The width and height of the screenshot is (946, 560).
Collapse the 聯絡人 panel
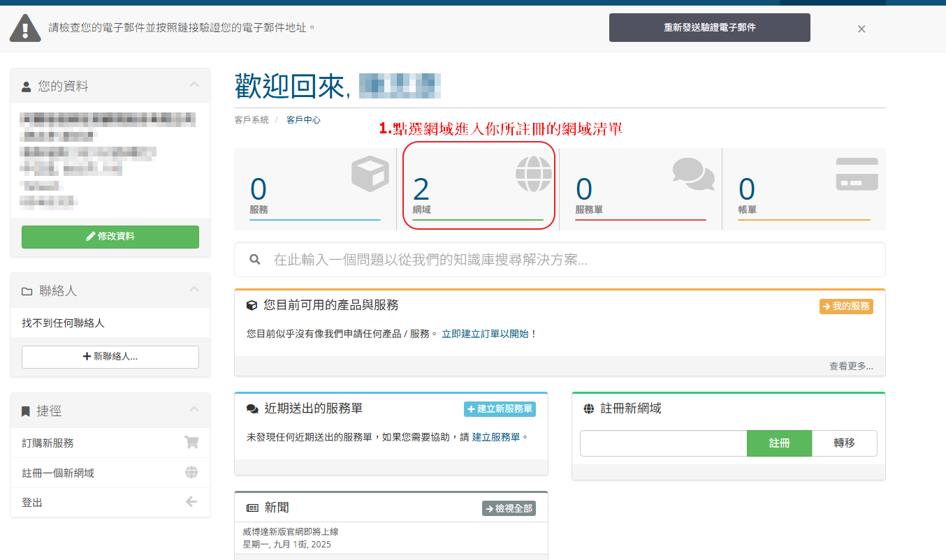pos(194,290)
